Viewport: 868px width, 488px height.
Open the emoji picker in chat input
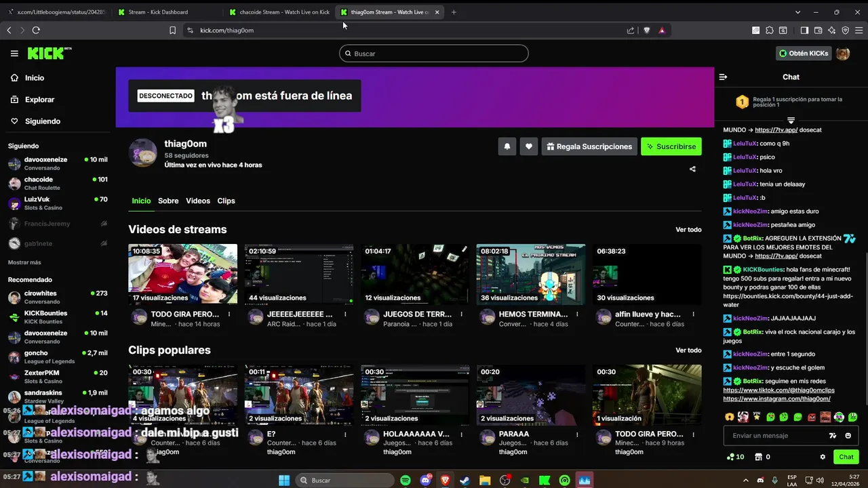pos(848,436)
